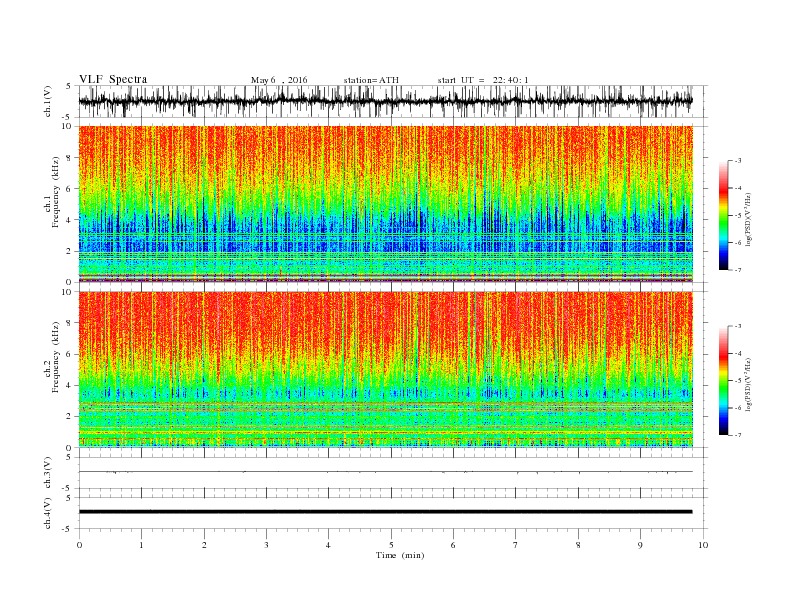Viewport: 792px width, 612px height.
Task: Click the "8" minute tick label
Action: (x=578, y=545)
